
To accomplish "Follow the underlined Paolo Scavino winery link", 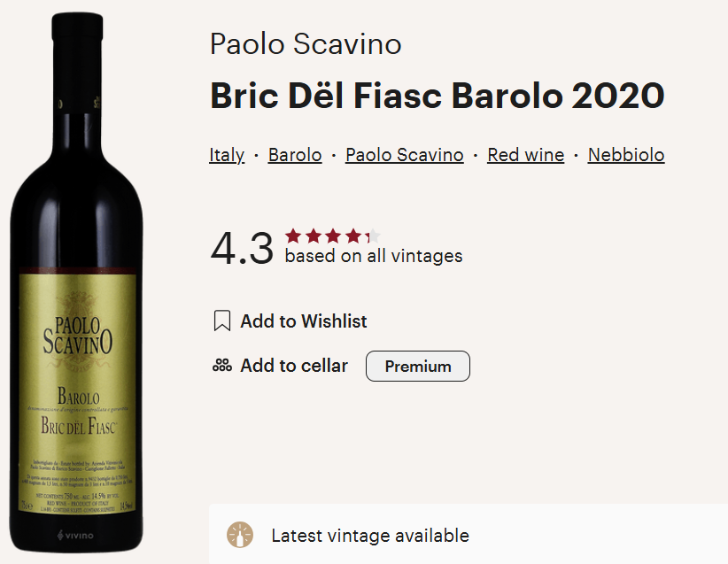I will (x=405, y=155).
